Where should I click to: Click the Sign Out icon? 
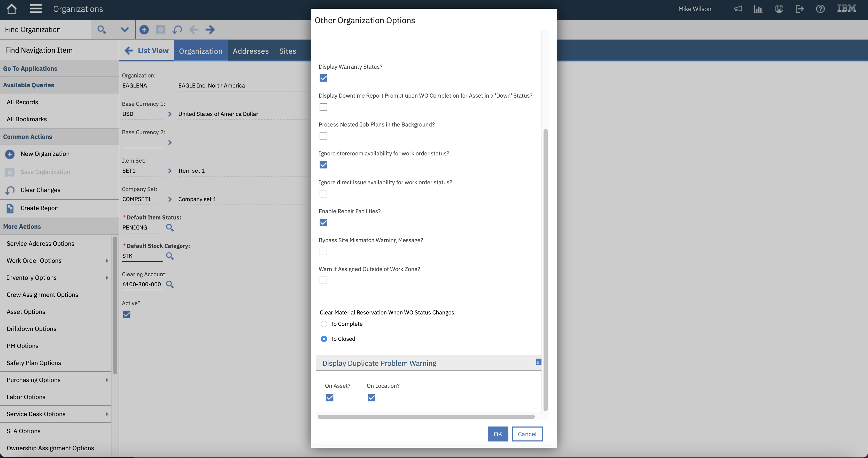pyautogui.click(x=800, y=9)
